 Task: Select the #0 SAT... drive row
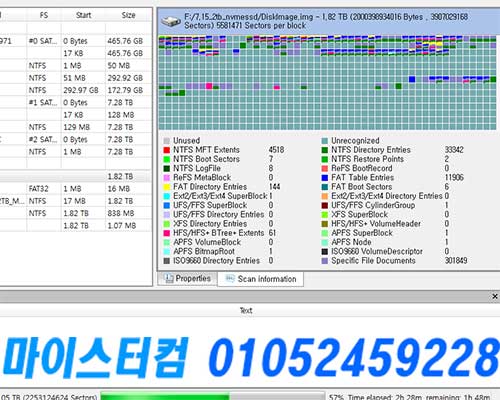coord(76,41)
